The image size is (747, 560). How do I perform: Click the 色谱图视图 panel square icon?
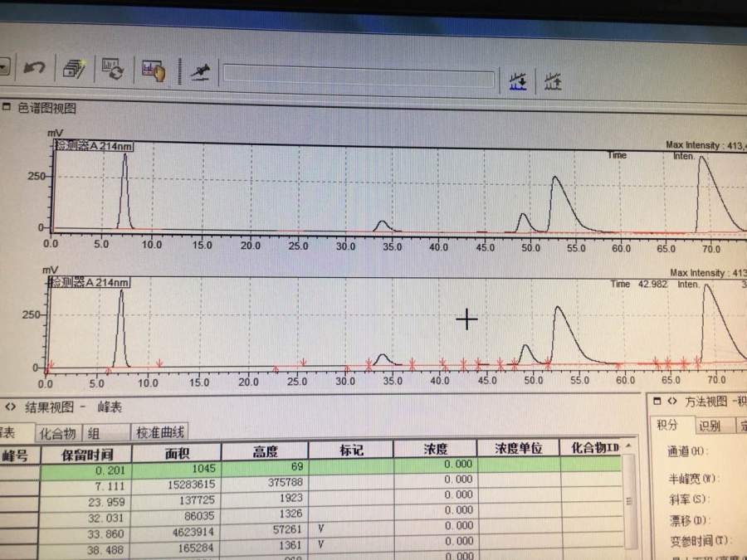7,107
